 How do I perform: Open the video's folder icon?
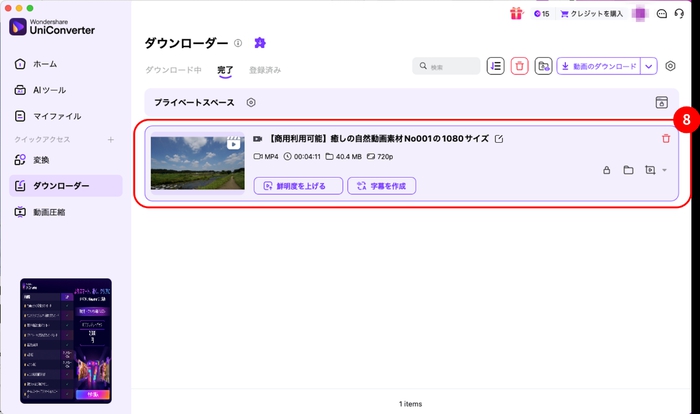[x=628, y=170]
